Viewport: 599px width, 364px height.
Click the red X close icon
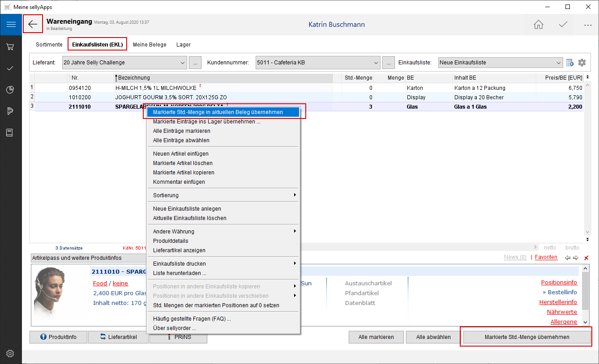tap(586, 258)
